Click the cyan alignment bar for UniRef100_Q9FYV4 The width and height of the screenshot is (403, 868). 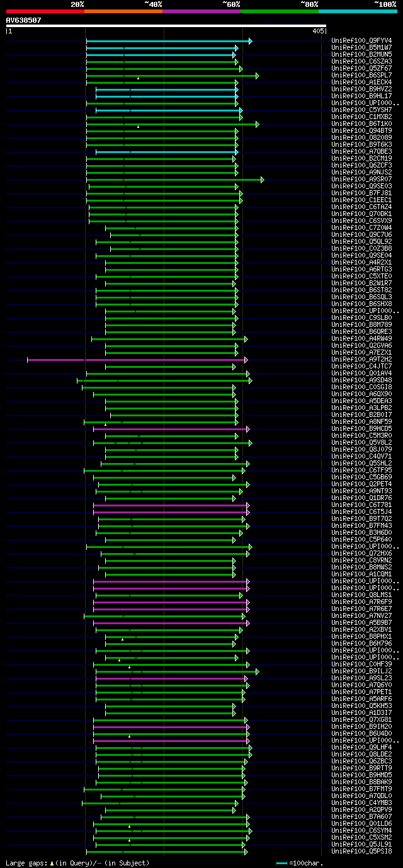(x=169, y=41)
